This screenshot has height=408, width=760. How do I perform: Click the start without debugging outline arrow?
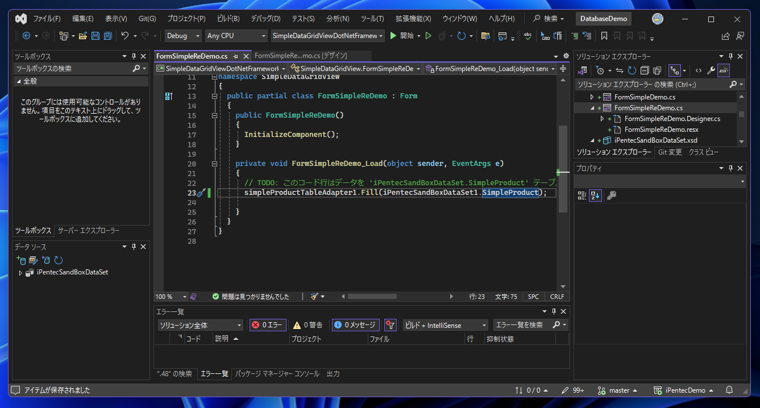tap(428, 36)
